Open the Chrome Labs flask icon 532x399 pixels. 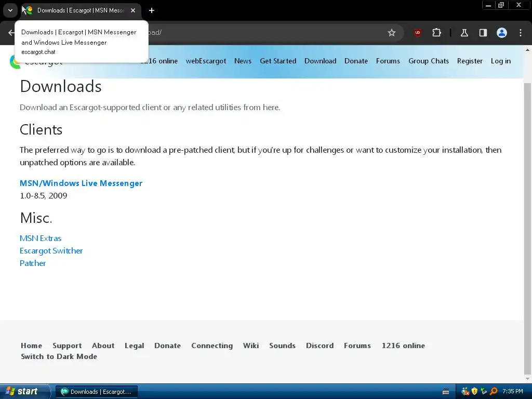(464, 33)
